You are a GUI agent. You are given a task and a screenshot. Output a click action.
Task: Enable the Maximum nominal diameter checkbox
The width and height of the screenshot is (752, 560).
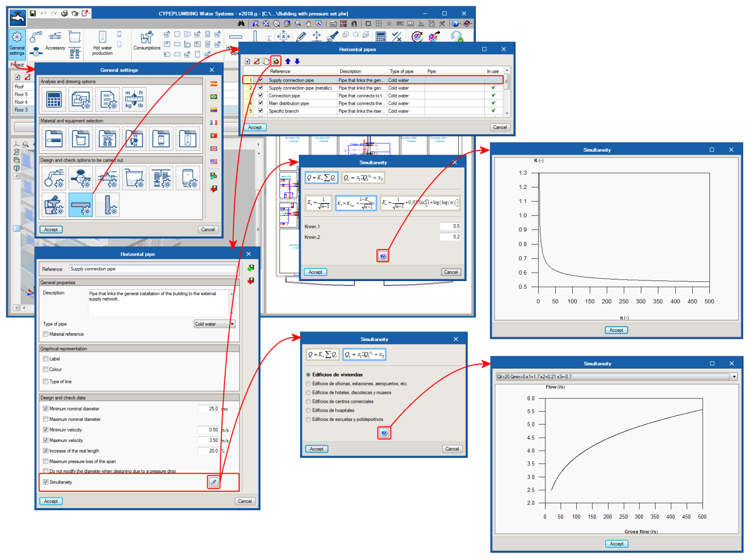[46, 420]
